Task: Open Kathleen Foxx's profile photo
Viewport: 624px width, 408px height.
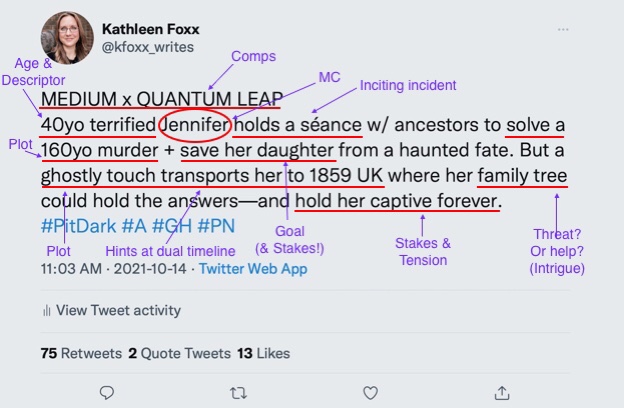Action: coord(67,37)
